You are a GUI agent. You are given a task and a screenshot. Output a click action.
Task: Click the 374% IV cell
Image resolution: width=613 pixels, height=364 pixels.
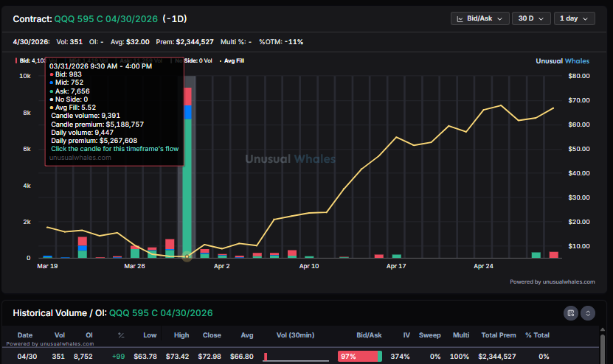click(x=400, y=357)
